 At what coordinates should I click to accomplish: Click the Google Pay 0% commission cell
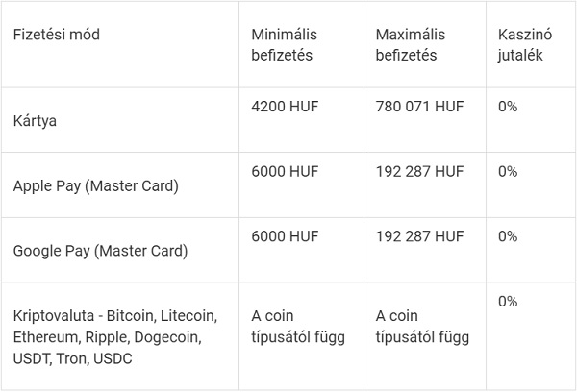click(508, 235)
